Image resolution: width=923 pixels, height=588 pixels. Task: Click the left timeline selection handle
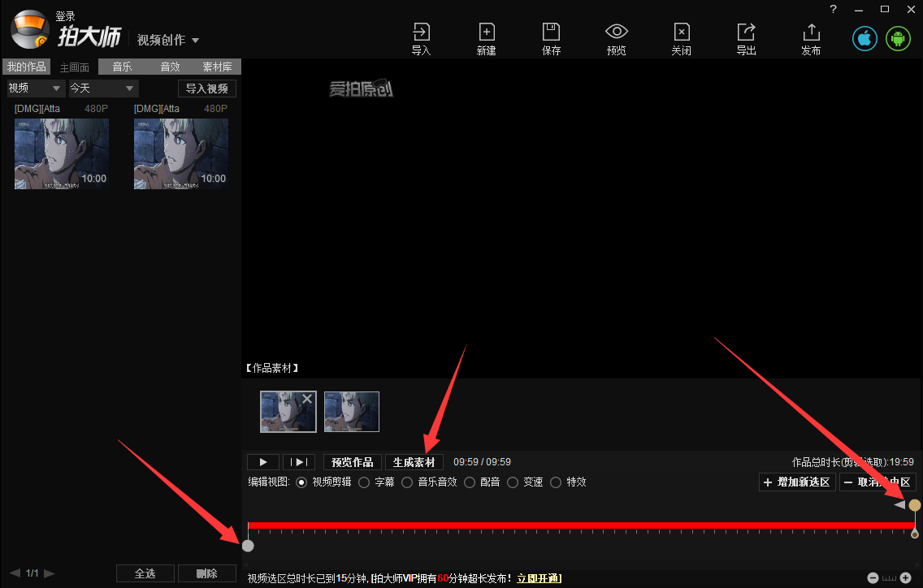[248, 545]
